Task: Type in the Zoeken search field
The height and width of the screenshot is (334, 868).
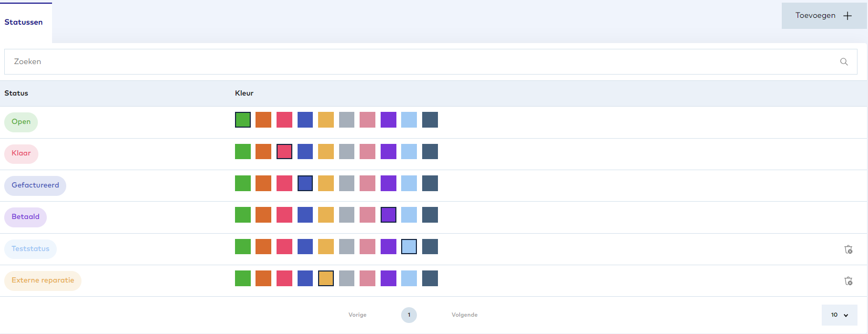Action: click(421, 62)
